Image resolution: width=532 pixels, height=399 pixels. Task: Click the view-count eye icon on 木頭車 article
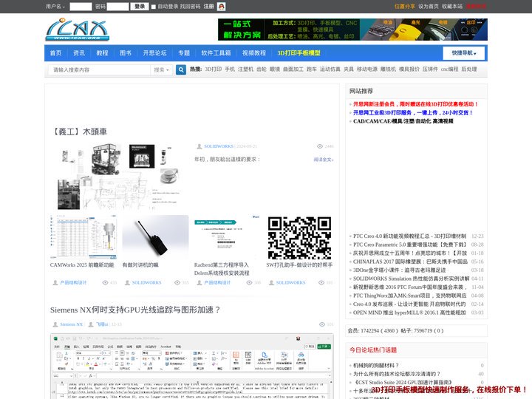point(320,146)
